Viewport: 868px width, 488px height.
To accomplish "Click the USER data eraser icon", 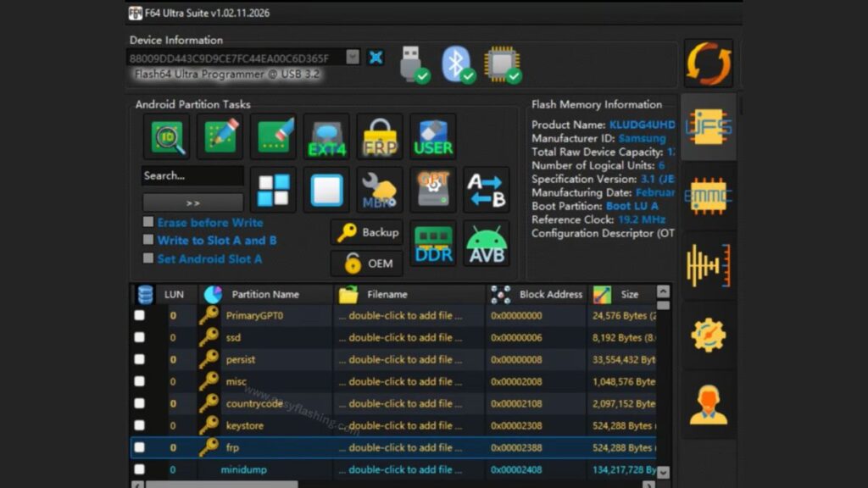I will (432, 138).
